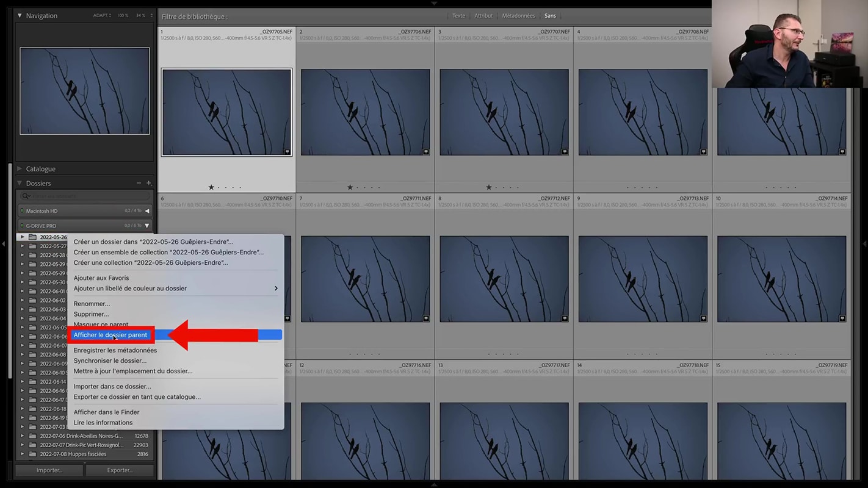Click metadata badge on _OZ97707.NEF thumbnail
This screenshot has width=868, height=488.
pyautogui.click(x=565, y=151)
